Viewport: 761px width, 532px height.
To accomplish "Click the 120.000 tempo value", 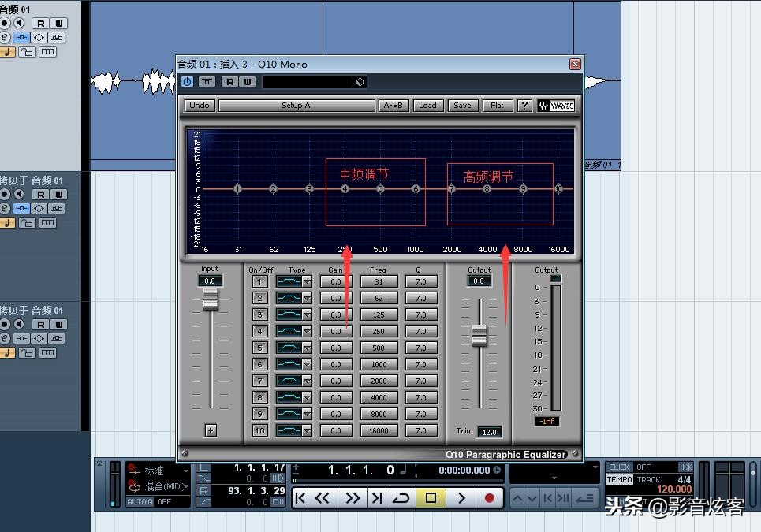I will (674, 489).
